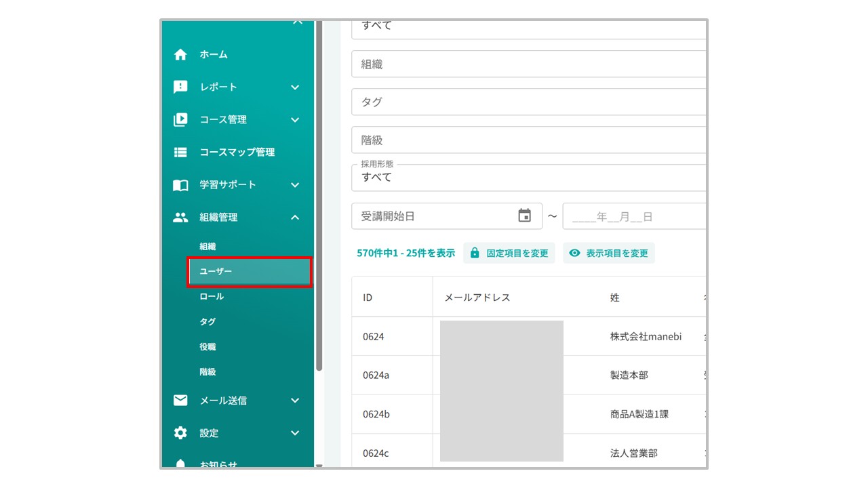Screen dimensions: 868x488
Task: Select ロール in the sidebar
Action: click(x=212, y=297)
